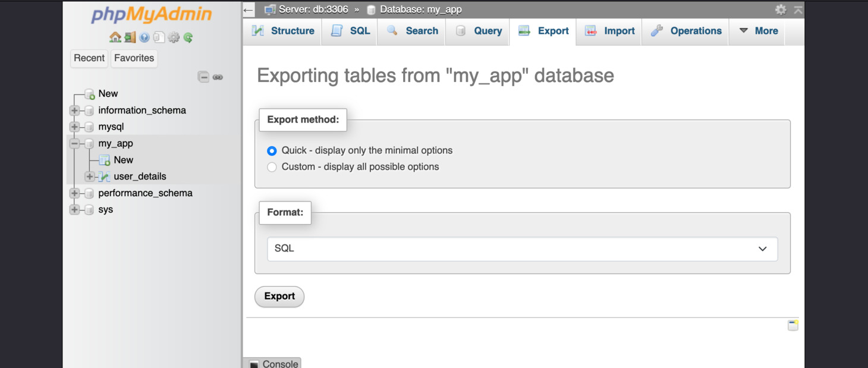Click the my_app database cylinder icon
Image resolution: width=868 pixels, height=368 pixels.
89,144
